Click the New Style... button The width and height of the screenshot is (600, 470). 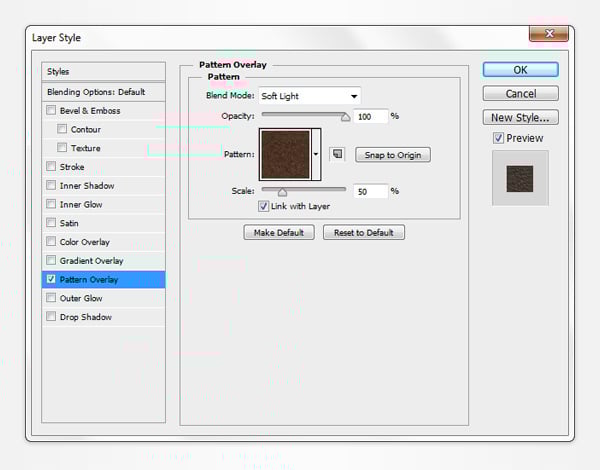pos(520,117)
